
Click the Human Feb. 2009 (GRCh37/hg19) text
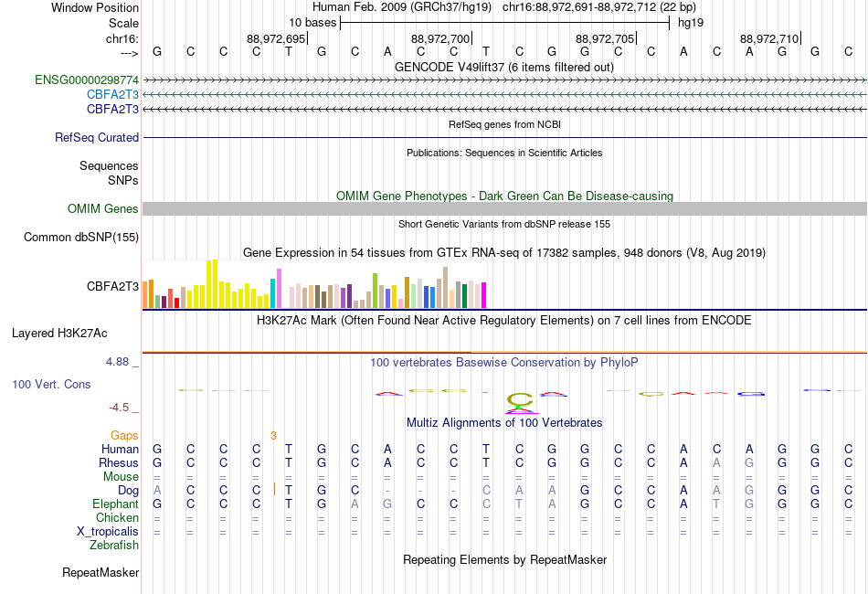click(x=402, y=7)
